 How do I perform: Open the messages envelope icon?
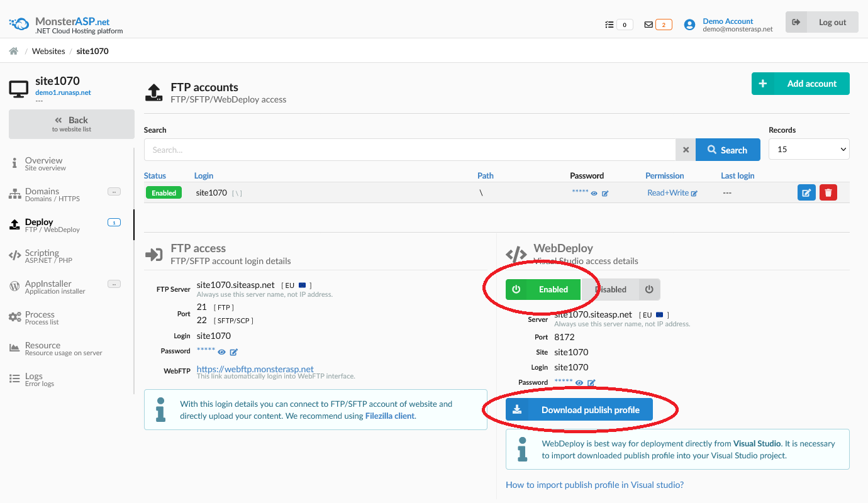[x=648, y=25]
